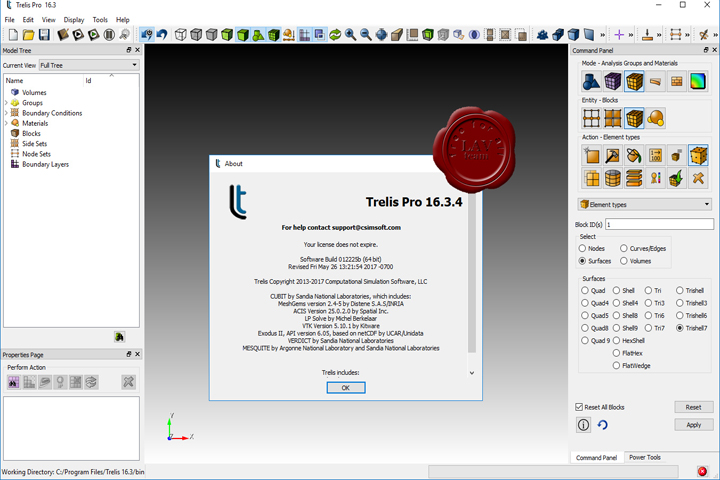The height and width of the screenshot is (480, 720).
Task: Click the wireframe cube display icon
Action: point(181,34)
